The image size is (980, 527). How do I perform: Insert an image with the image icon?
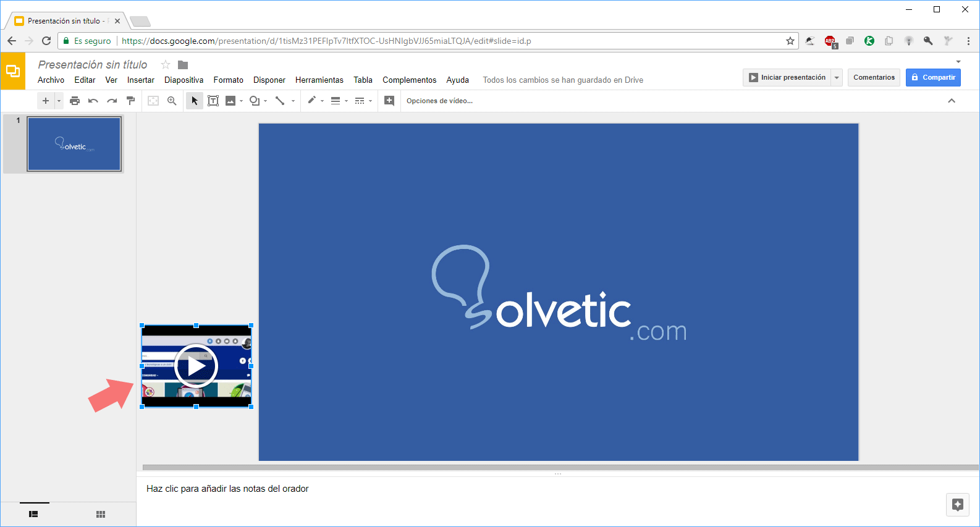pyautogui.click(x=230, y=101)
